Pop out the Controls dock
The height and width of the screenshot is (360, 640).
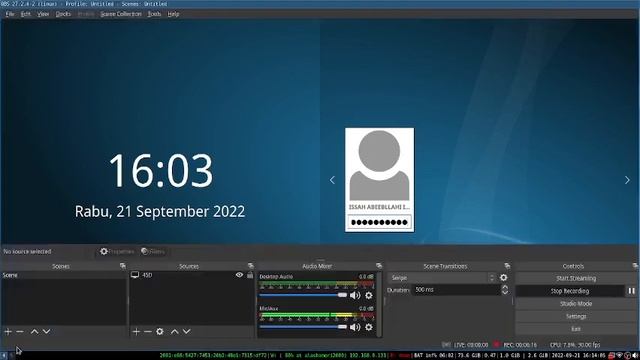click(x=635, y=266)
